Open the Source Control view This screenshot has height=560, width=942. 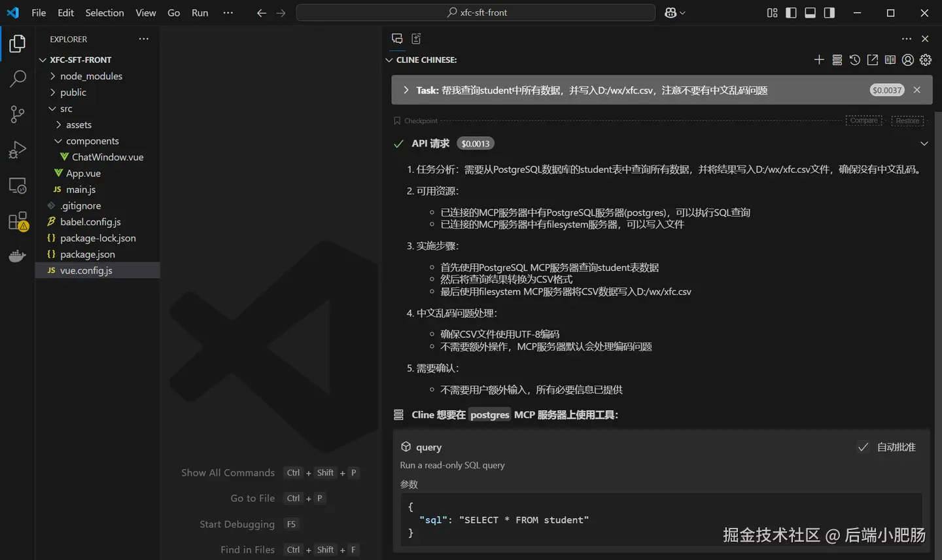(x=18, y=114)
